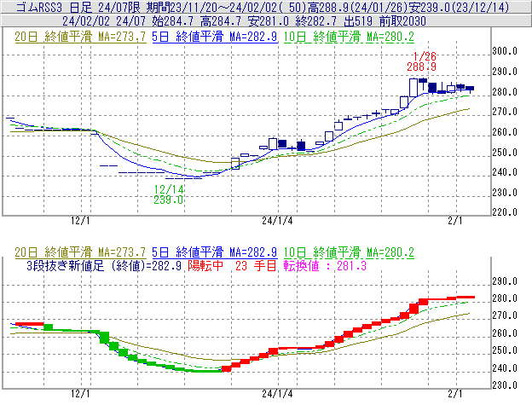Click the 24/1/4 date on the upper chart axis
The height and width of the screenshot is (405, 532).
[x=277, y=221]
